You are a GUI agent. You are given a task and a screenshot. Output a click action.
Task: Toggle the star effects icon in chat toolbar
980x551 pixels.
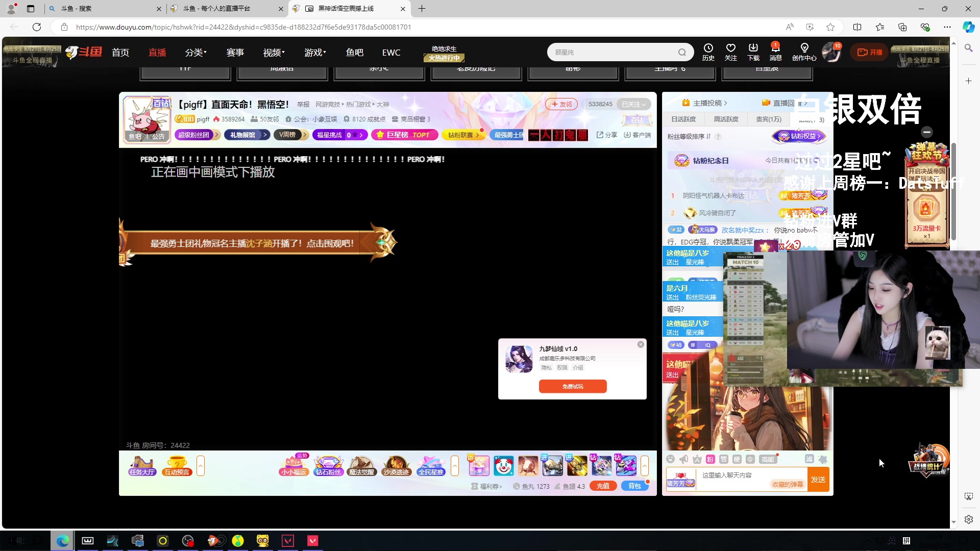coord(823,459)
